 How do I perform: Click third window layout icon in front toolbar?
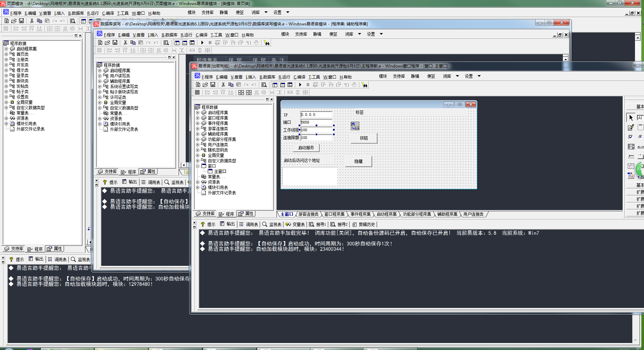click(x=290, y=85)
